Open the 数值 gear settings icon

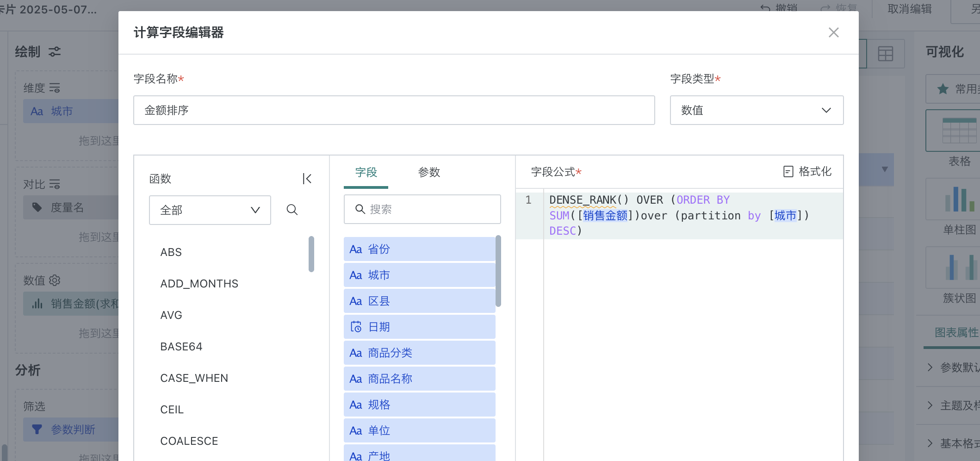tap(55, 280)
